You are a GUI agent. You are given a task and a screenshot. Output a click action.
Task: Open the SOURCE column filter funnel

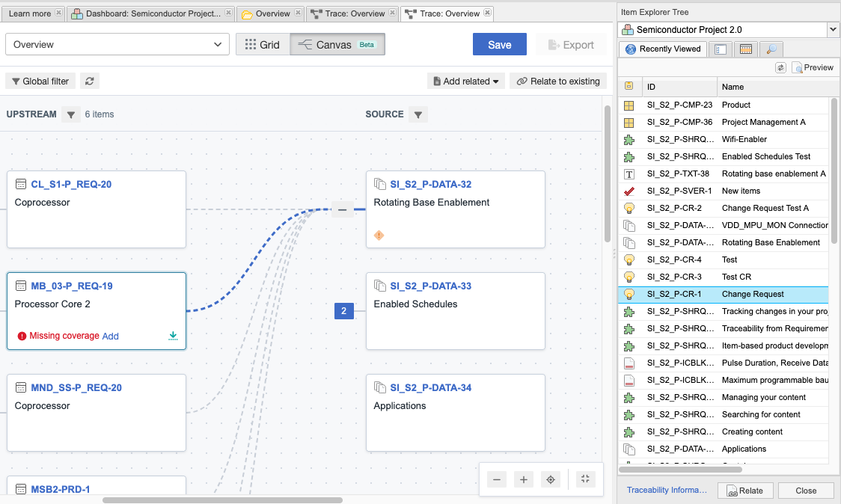click(418, 114)
